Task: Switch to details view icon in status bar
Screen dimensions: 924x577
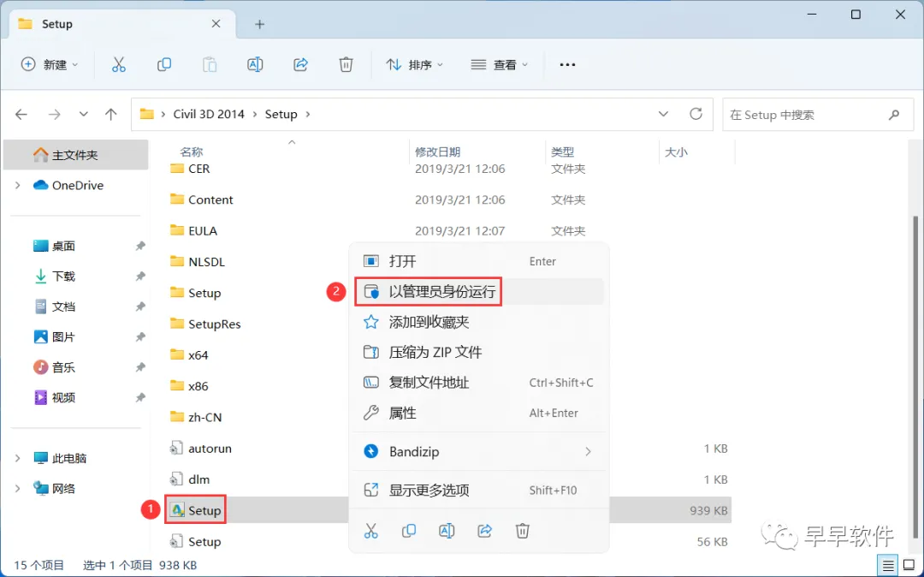Action: point(889,565)
